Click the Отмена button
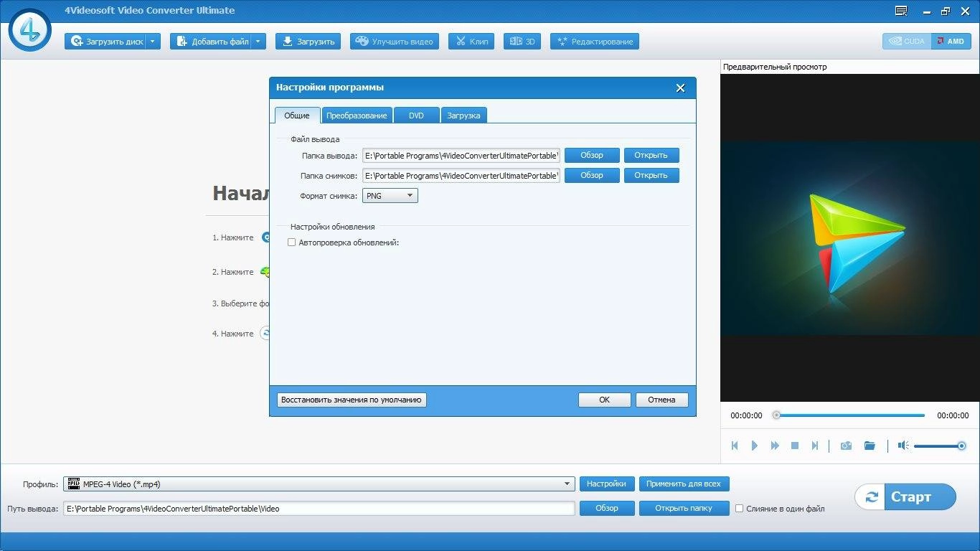This screenshot has height=551, width=980. [x=661, y=400]
